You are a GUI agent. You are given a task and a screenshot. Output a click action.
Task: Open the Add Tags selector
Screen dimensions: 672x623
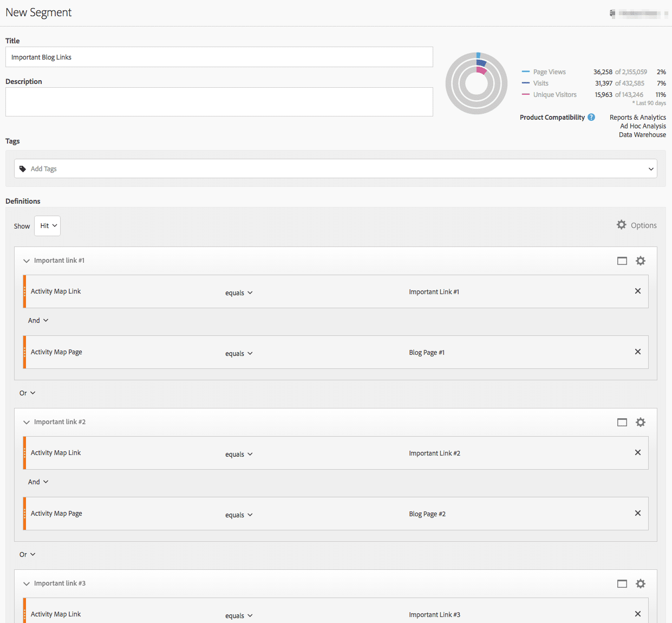point(336,169)
